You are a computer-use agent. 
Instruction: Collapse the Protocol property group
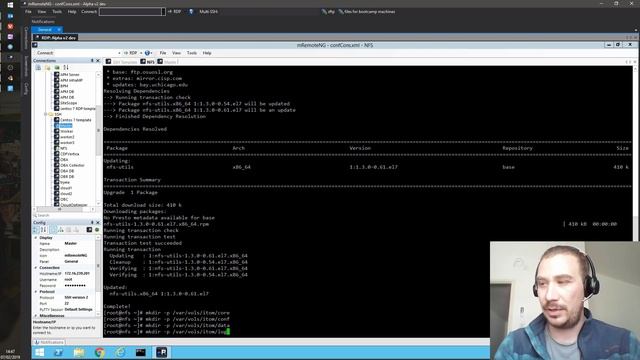point(36,292)
